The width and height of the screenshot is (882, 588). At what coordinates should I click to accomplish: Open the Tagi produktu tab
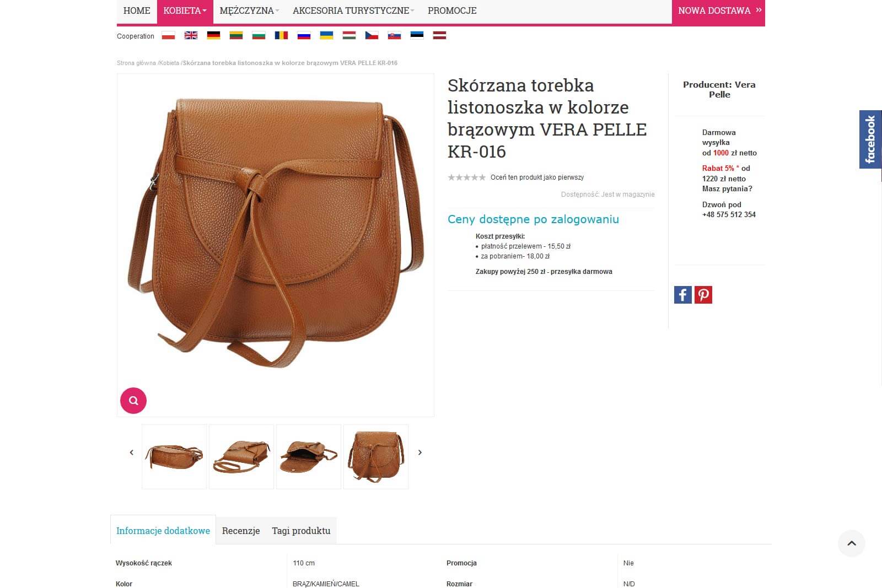pos(301,531)
